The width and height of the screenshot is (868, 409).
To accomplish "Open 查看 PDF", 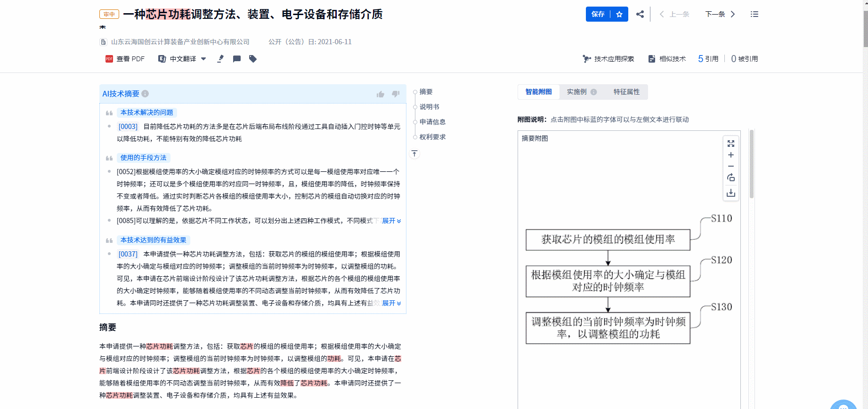I will (125, 59).
